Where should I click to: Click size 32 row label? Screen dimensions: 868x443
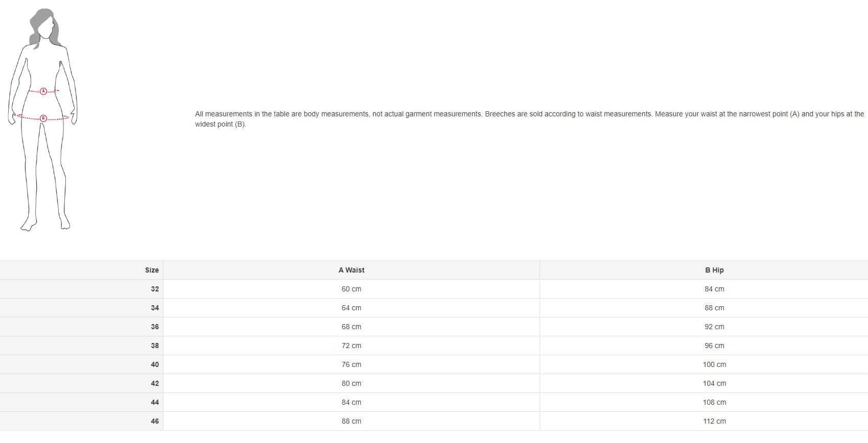tap(155, 289)
